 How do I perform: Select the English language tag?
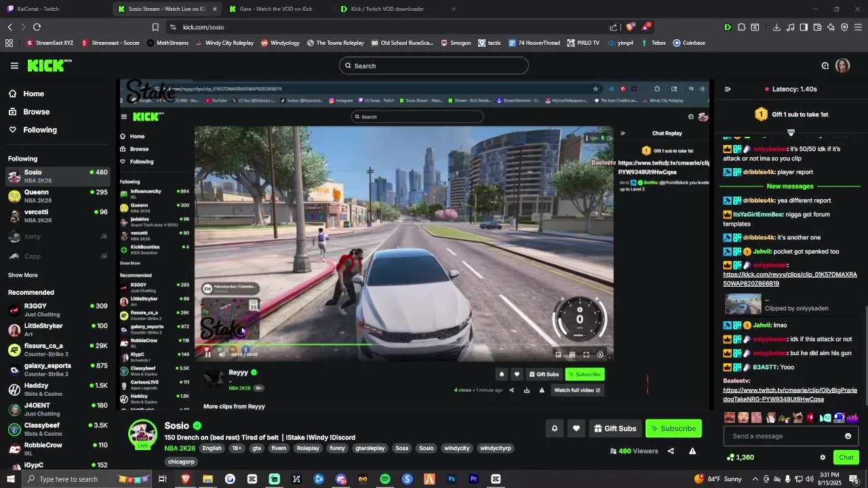(x=212, y=448)
